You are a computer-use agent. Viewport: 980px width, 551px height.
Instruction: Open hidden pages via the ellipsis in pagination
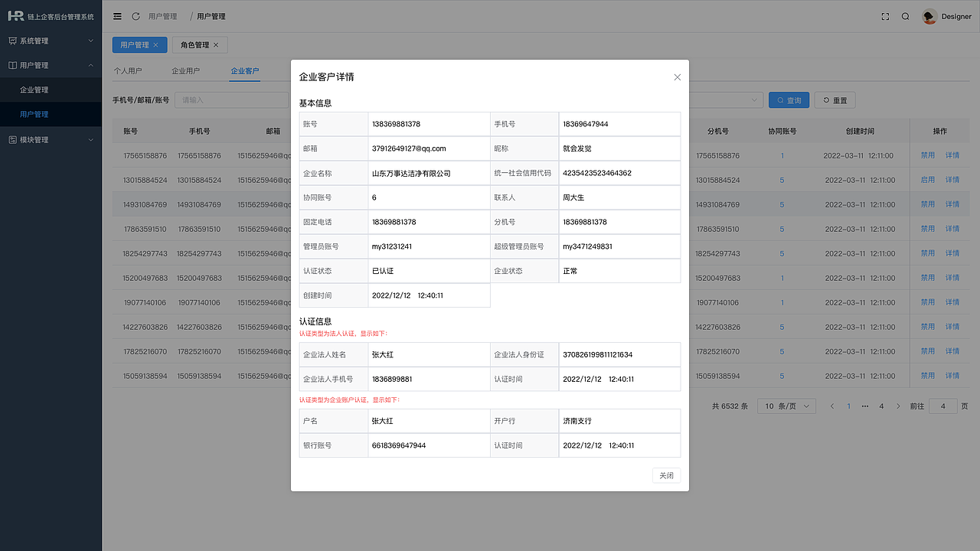(864, 406)
